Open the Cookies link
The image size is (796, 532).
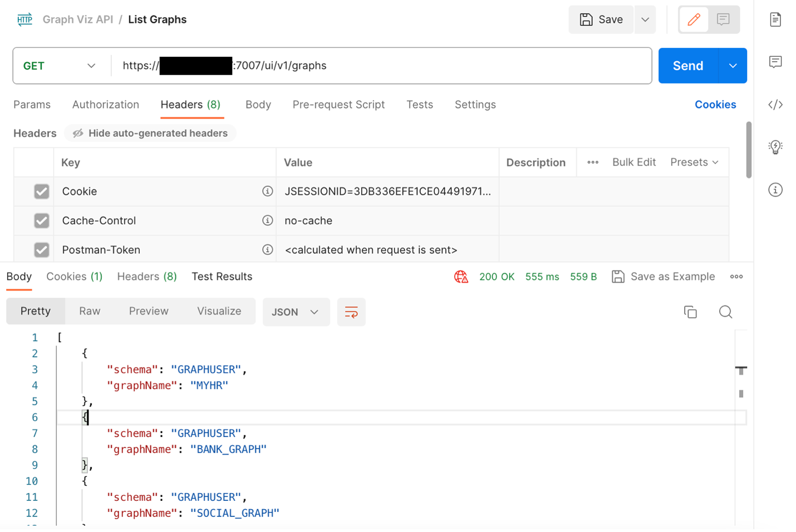coord(715,105)
